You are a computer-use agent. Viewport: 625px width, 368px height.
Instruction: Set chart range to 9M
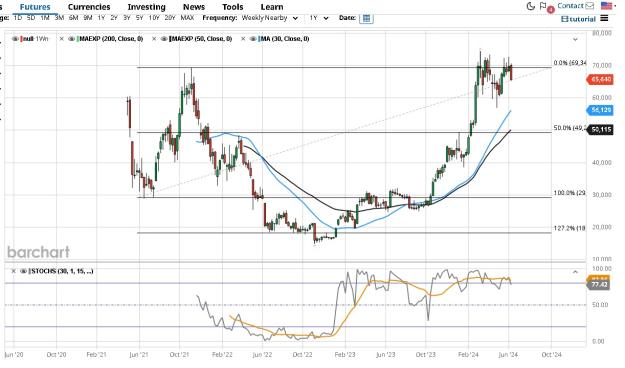pos(88,18)
